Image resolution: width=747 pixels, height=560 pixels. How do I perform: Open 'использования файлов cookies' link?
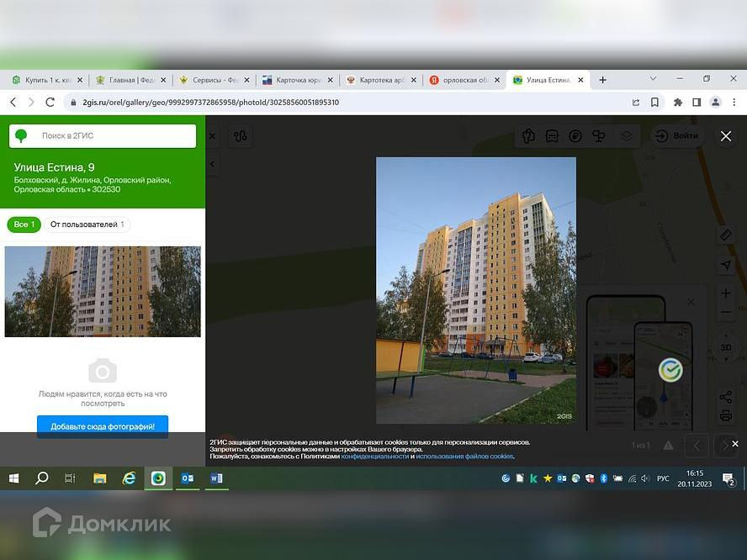point(464,457)
